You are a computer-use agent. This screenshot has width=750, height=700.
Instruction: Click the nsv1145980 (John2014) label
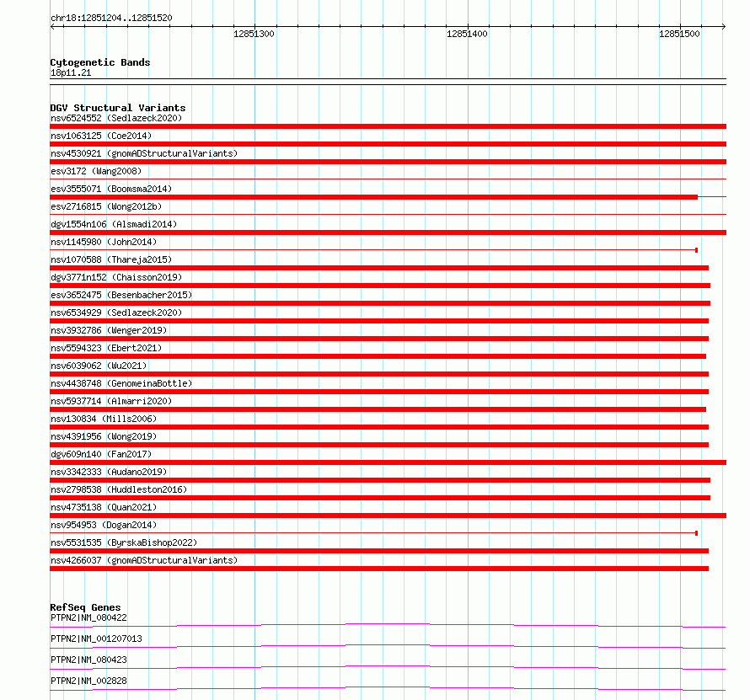[x=104, y=242]
